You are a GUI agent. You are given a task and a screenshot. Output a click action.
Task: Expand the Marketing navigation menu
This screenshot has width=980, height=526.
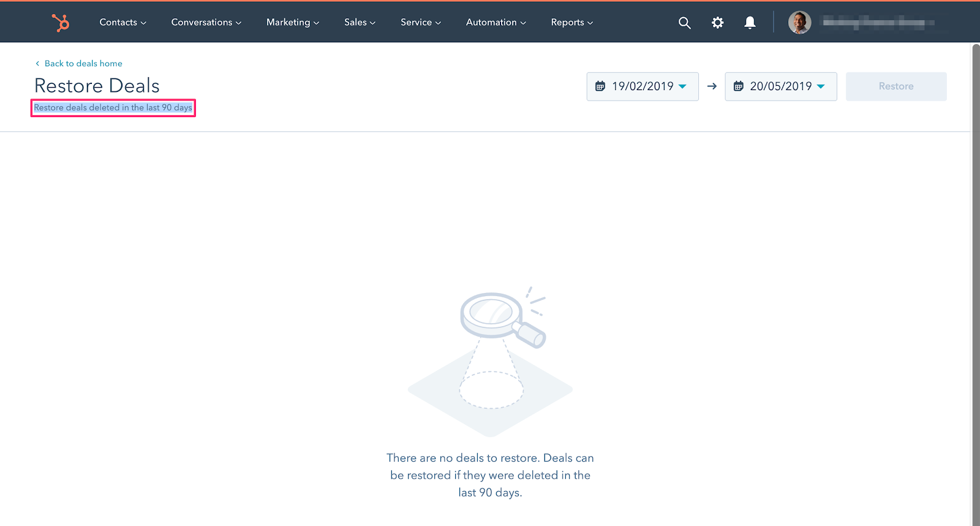pos(292,23)
